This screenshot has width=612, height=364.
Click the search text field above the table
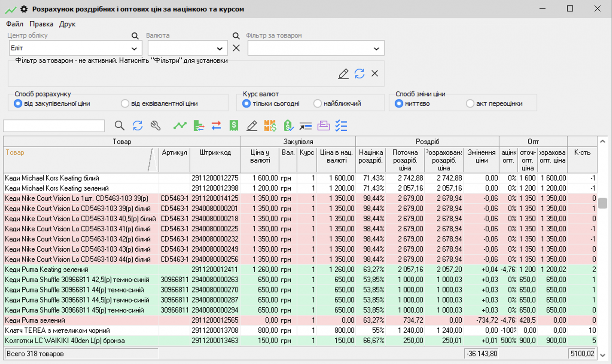54,126
